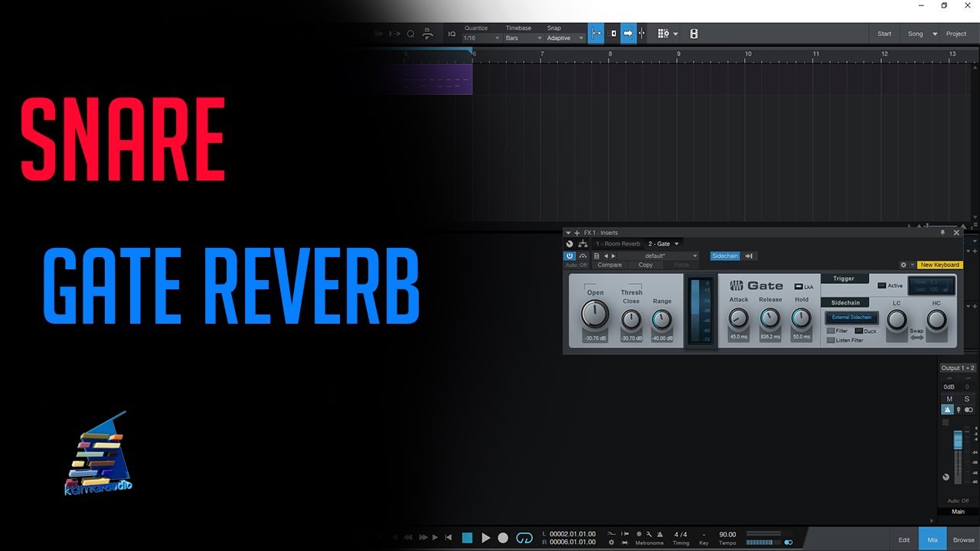Click the Copy preset button
Image resolution: width=980 pixels, height=551 pixels.
645,265
